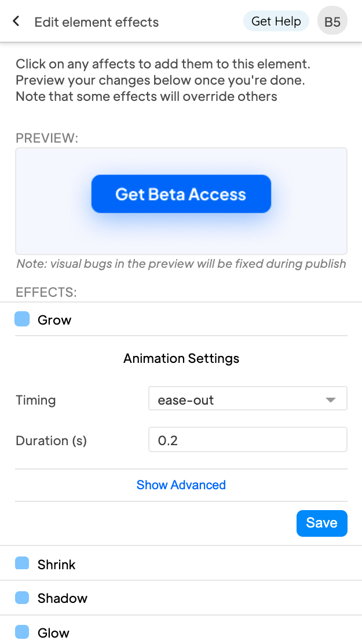The height and width of the screenshot is (644, 362).
Task: Select the Shrink effect label
Action: coord(57,565)
